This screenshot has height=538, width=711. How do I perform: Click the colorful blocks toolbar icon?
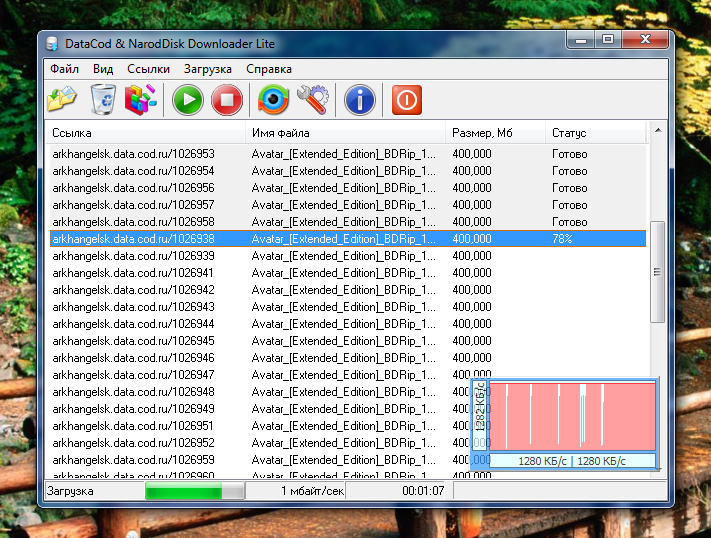[141, 99]
